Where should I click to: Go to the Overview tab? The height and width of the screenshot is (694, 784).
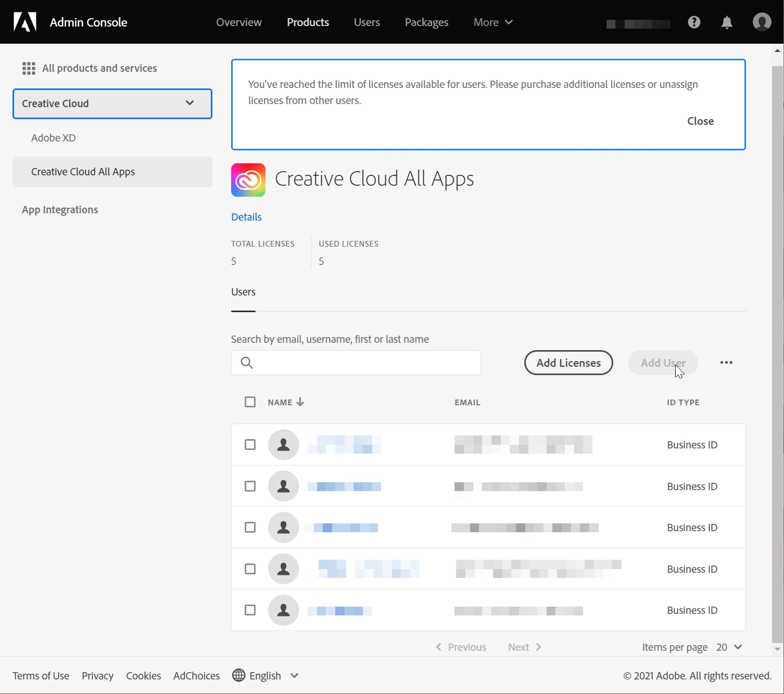239,22
